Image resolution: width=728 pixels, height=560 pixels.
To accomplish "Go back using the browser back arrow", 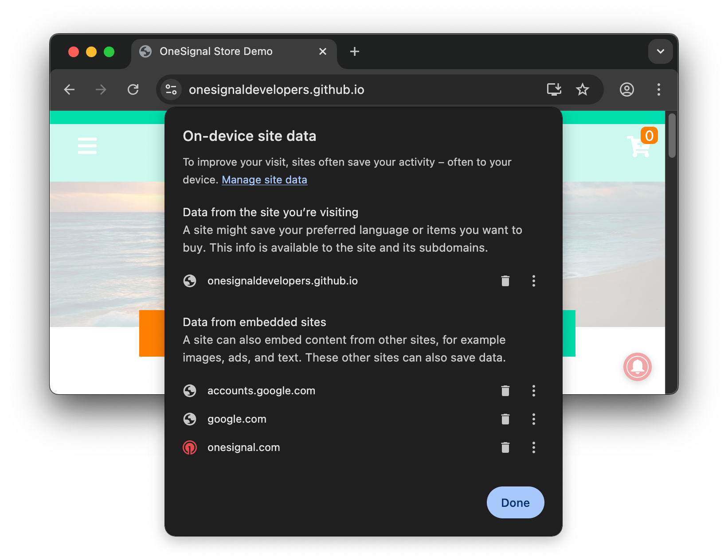I will tap(70, 89).
